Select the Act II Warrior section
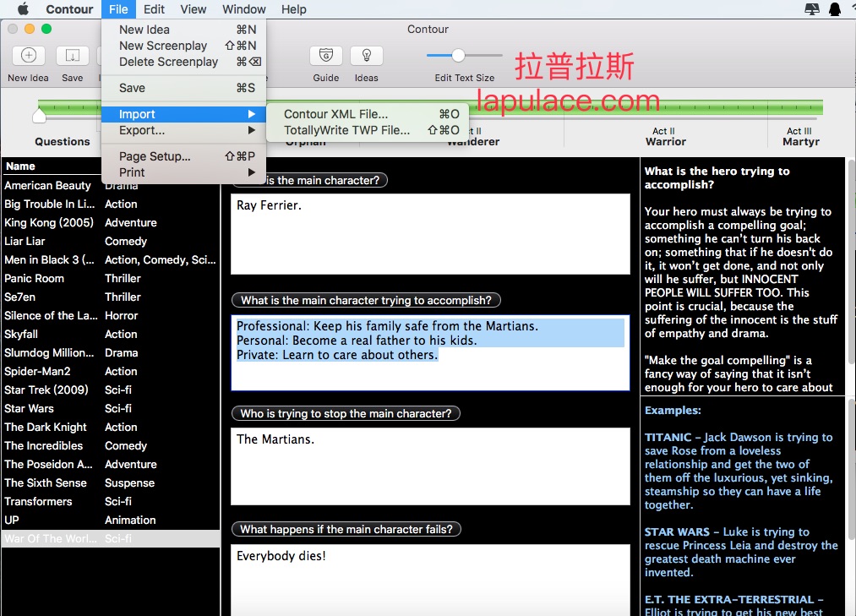This screenshot has height=616, width=856. coord(666,137)
